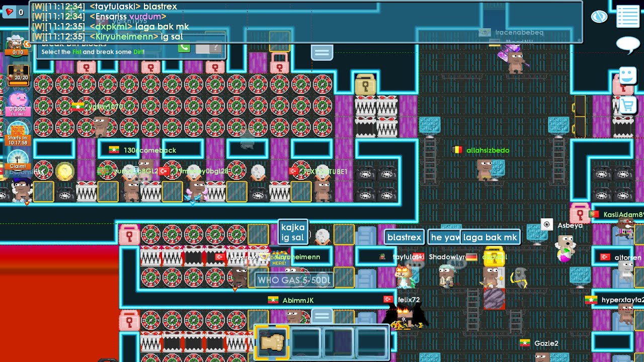Tap the quest text 'Select the Fist and break some Dirt!'

[x=93, y=52]
